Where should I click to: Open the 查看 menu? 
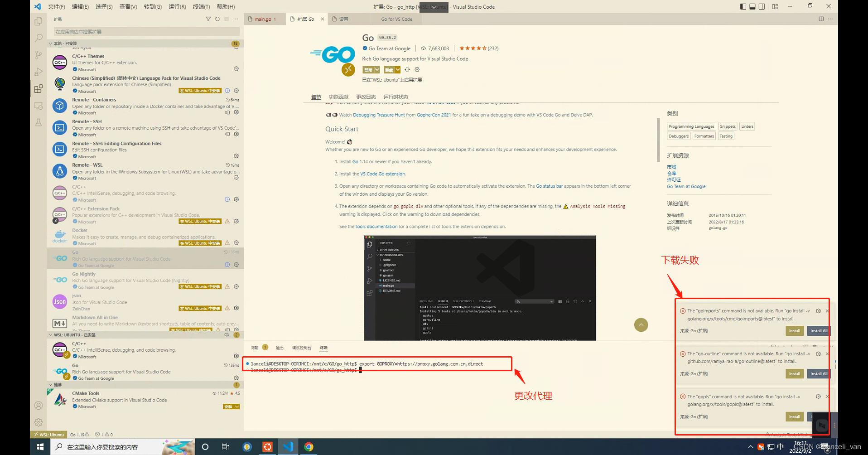[x=127, y=6]
